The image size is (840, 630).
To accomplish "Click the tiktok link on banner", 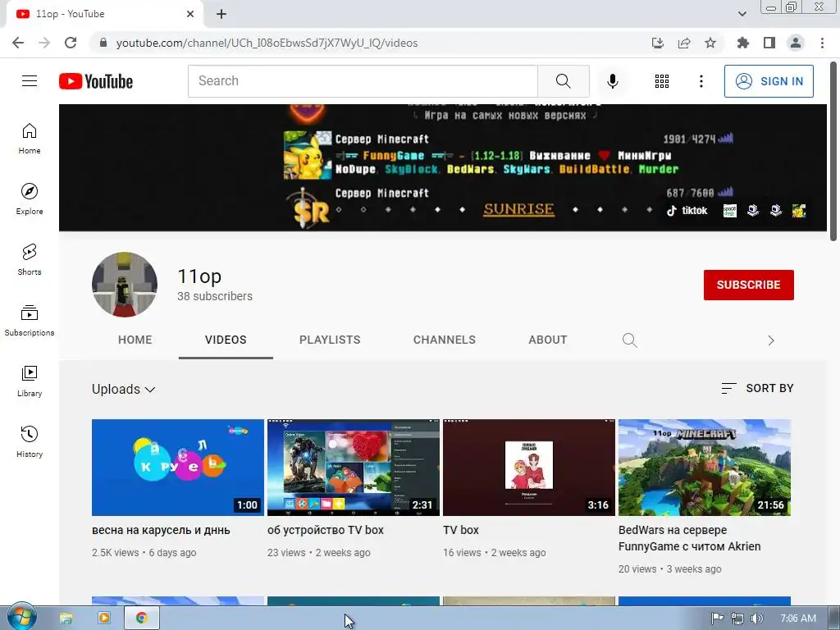I will 687,211.
